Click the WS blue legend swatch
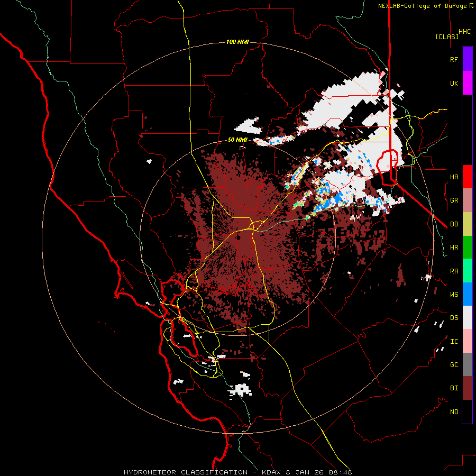The image size is (476, 476). [467, 294]
